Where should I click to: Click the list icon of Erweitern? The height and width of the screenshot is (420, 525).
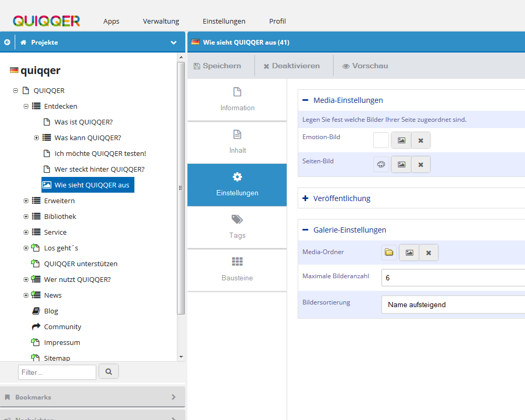[x=36, y=201]
